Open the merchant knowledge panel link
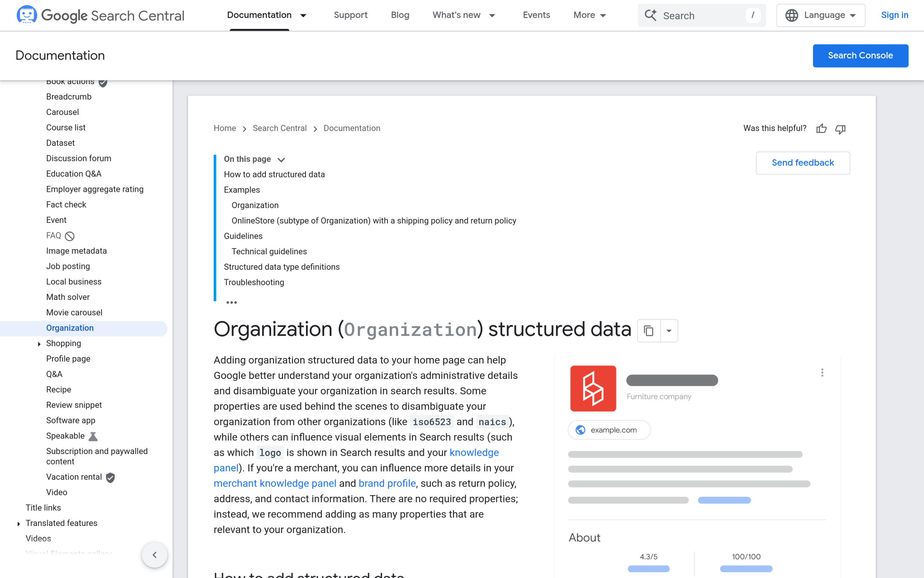 [275, 484]
